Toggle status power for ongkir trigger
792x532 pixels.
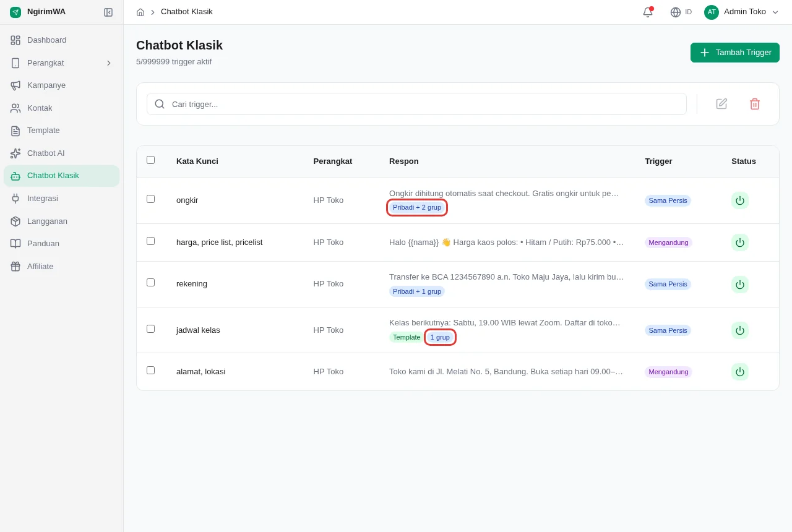[740, 200]
